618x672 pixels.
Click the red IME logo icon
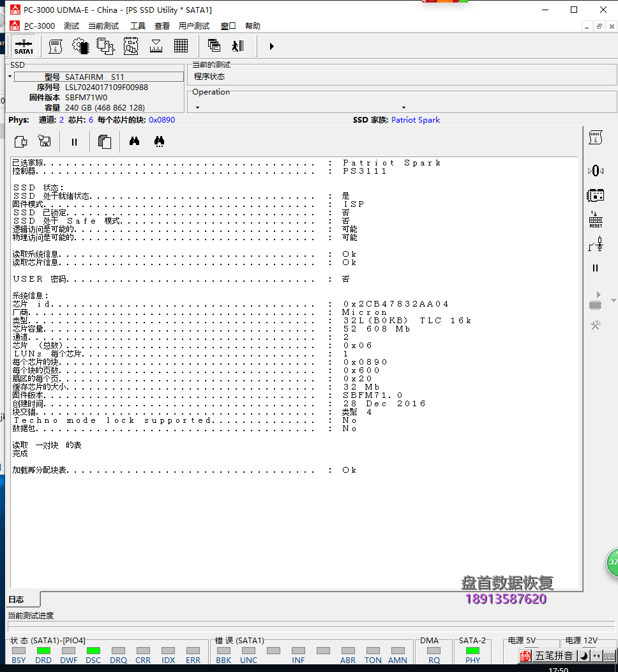(526, 656)
